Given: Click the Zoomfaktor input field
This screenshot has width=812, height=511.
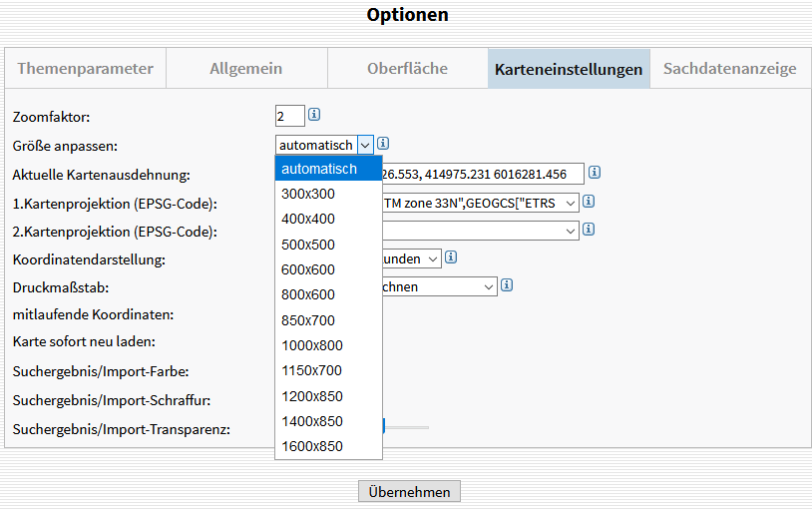Looking at the screenshot, I should click(x=289, y=116).
